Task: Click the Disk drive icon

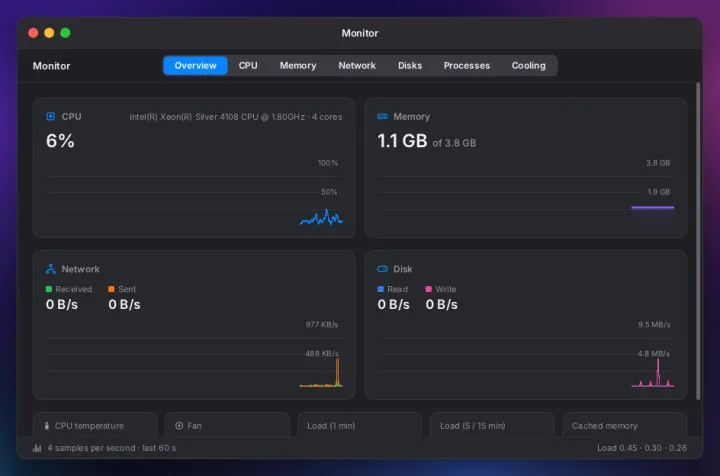Action: tap(382, 269)
